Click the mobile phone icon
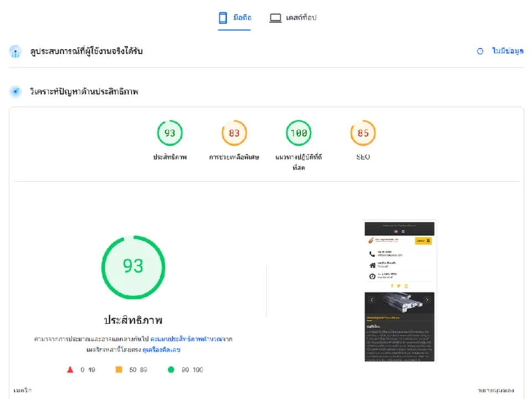Screen dimensions: 532x399 click(x=223, y=18)
